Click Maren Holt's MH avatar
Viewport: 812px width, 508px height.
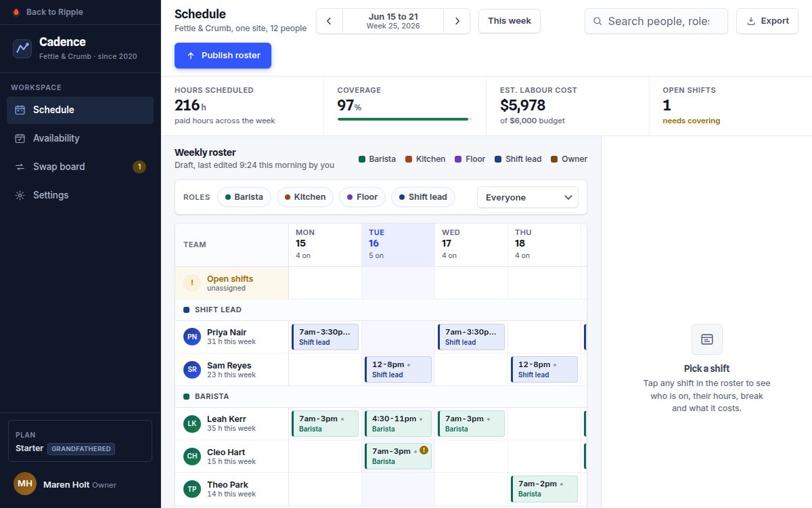pyautogui.click(x=25, y=484)
